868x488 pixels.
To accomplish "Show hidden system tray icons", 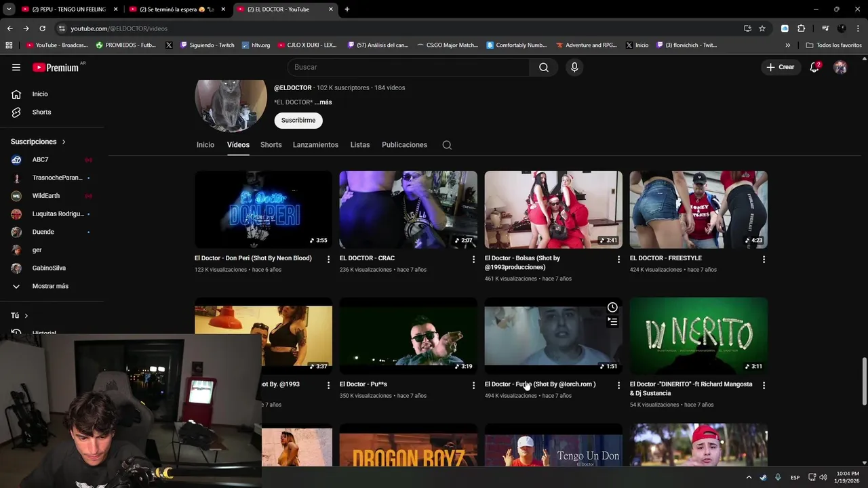I will pos(749,477).
